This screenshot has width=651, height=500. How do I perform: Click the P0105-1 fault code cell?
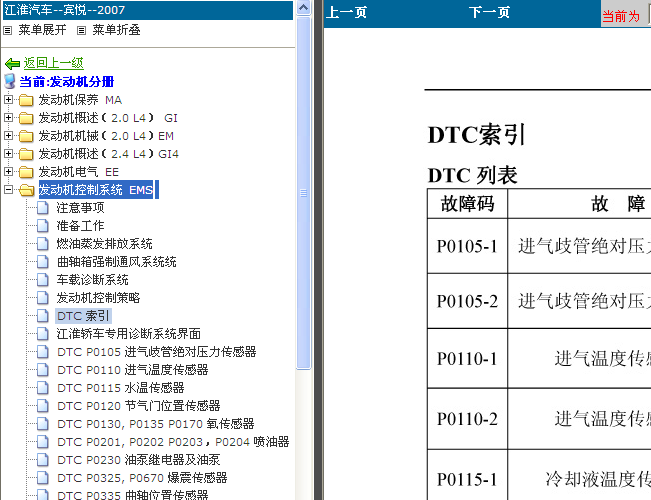coord(467,246)
